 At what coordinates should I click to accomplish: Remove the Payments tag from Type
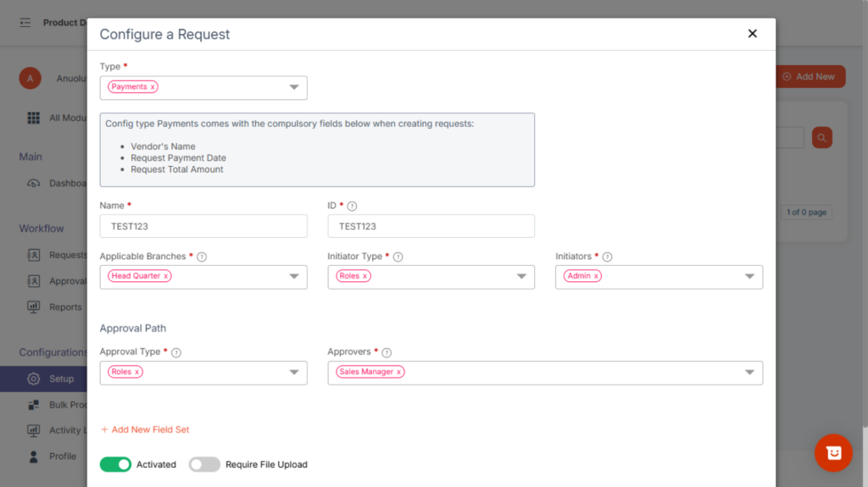[x=153, y=87]
